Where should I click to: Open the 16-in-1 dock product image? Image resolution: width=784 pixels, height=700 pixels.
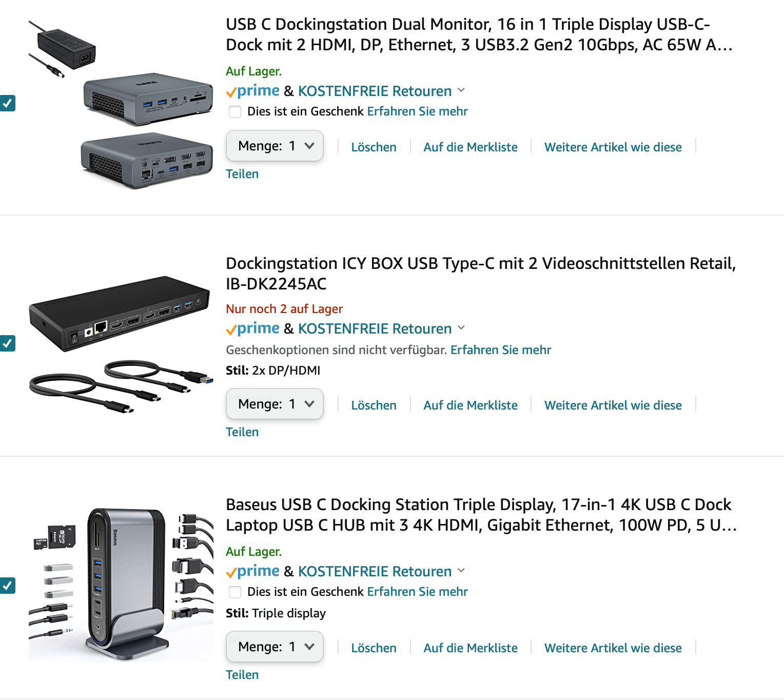click(121, 104)
